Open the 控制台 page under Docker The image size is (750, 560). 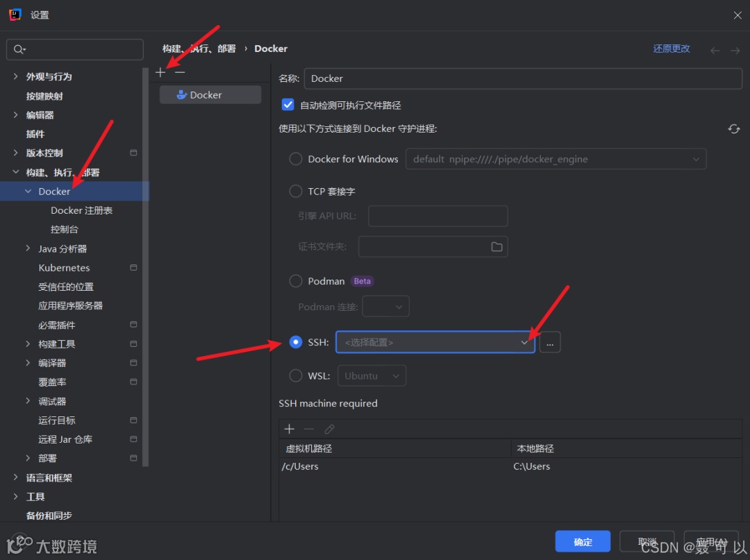click(64, 230)
